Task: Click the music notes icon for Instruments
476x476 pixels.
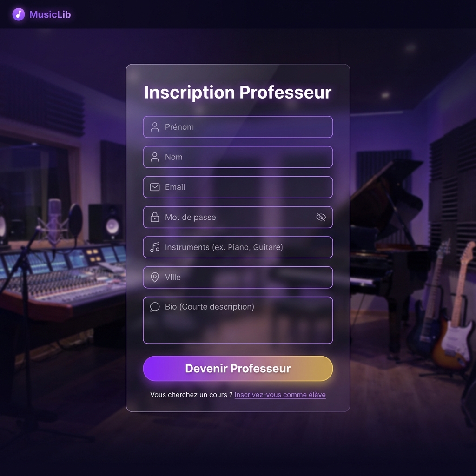Action: click(x=154, y=247)
